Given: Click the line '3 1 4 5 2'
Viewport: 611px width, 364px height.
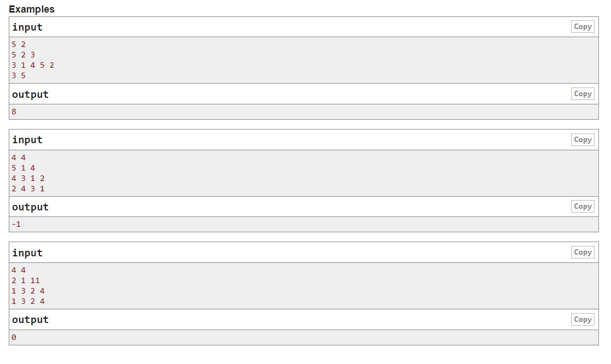Looking at the screenshot, I should (33, 65).
